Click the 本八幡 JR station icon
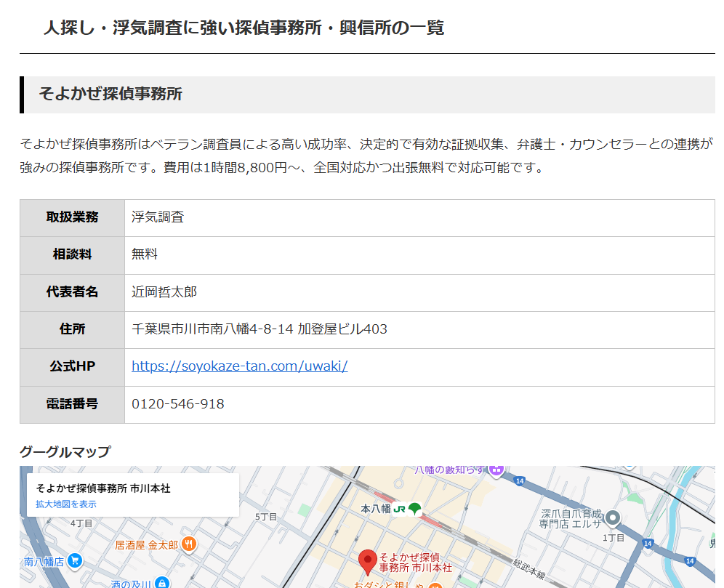This screenshot has width=724, height=588. tap(414, 509)
